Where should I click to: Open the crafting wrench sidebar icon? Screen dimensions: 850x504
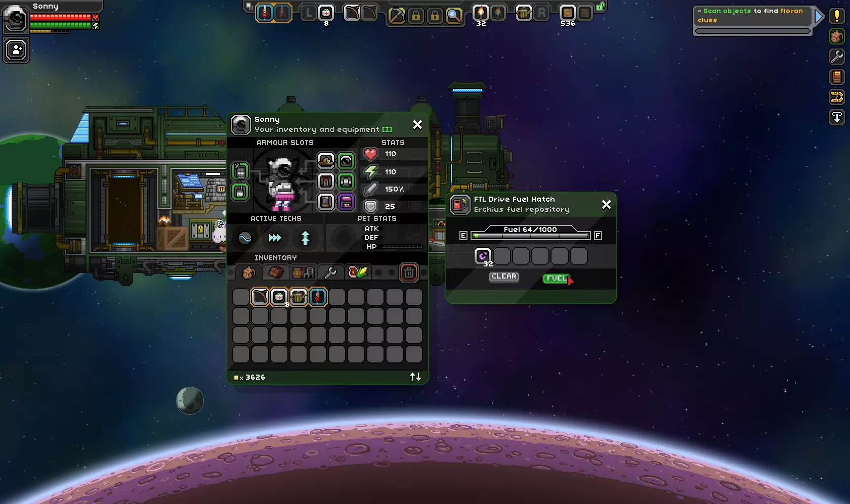[x=837, y=57]
